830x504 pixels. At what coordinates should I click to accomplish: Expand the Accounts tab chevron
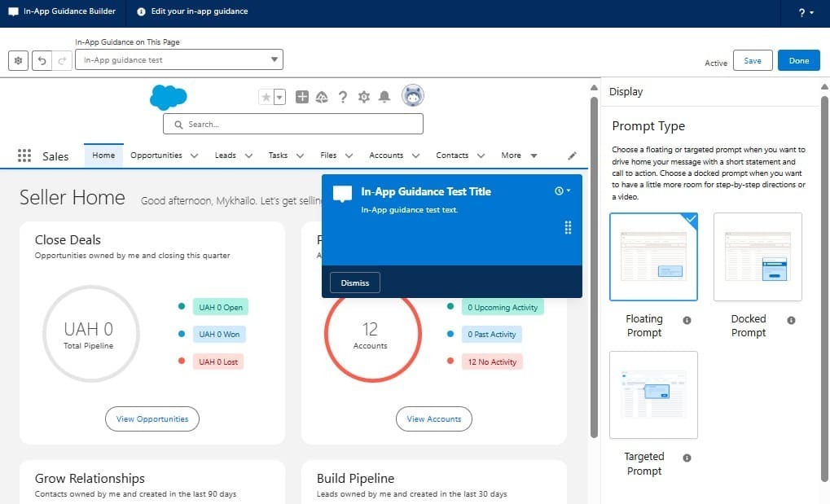[x=415, y=156]
